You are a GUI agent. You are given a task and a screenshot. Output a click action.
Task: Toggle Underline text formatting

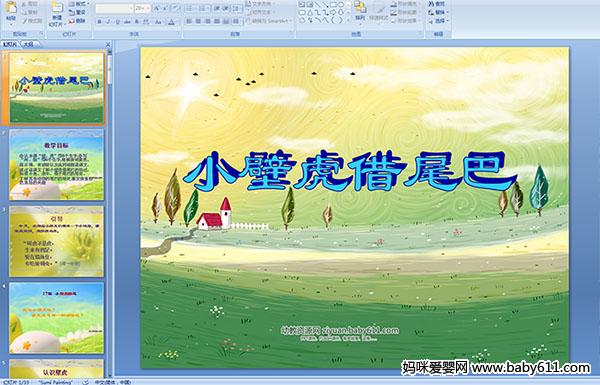click(x=118, y=22)
